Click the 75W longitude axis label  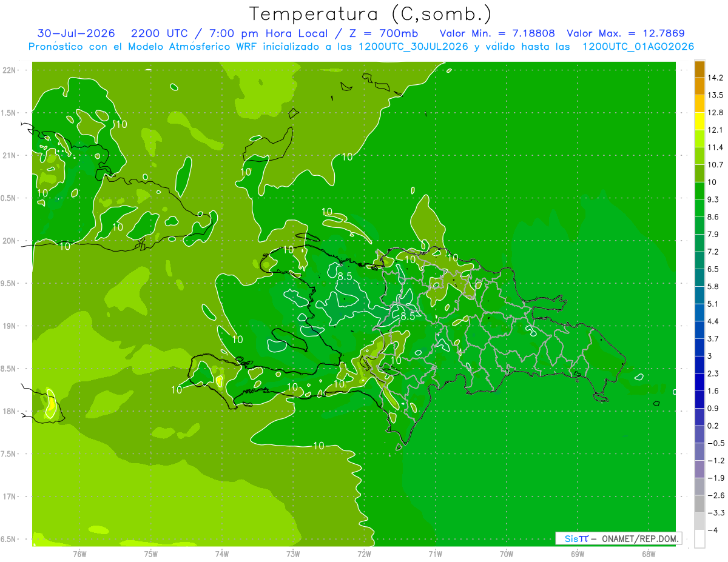click(x=151, y=554)
